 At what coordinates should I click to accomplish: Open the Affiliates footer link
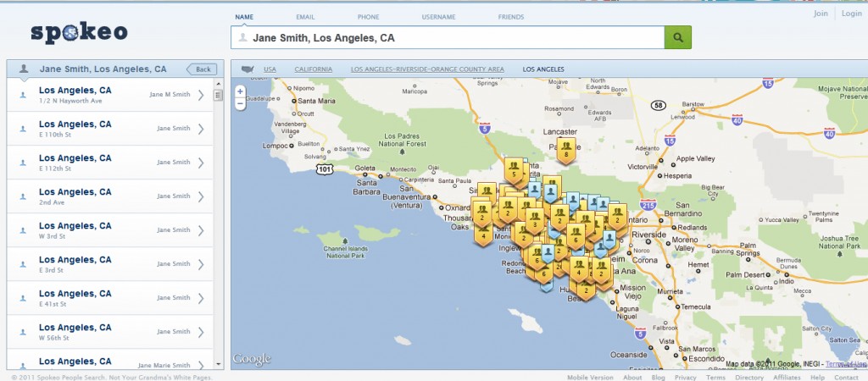pyautogui.click(x=787, y=377)
